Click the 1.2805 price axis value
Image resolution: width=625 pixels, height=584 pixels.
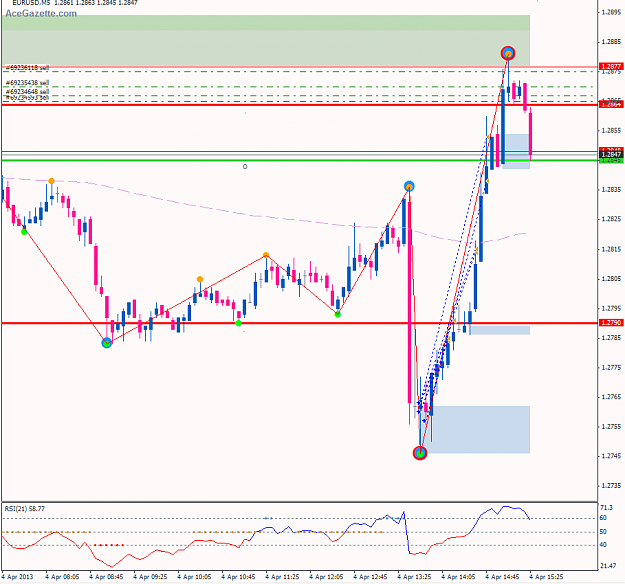point(611,279)
